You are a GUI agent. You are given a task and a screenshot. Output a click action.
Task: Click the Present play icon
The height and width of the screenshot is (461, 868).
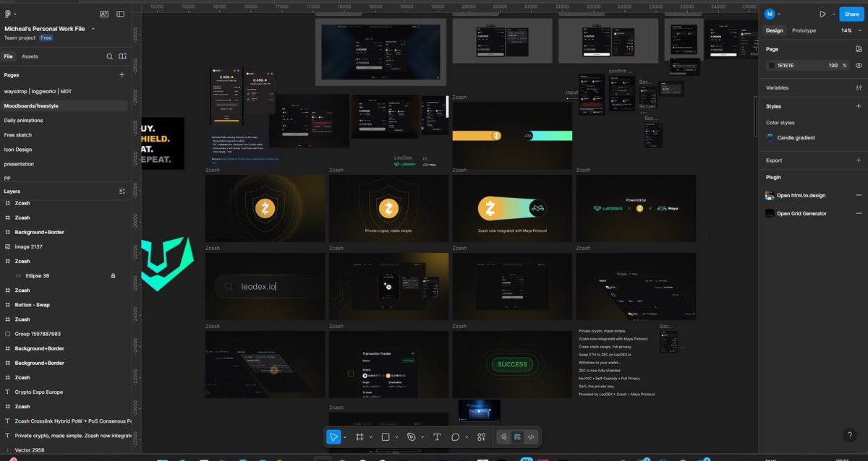coord(822,14)
